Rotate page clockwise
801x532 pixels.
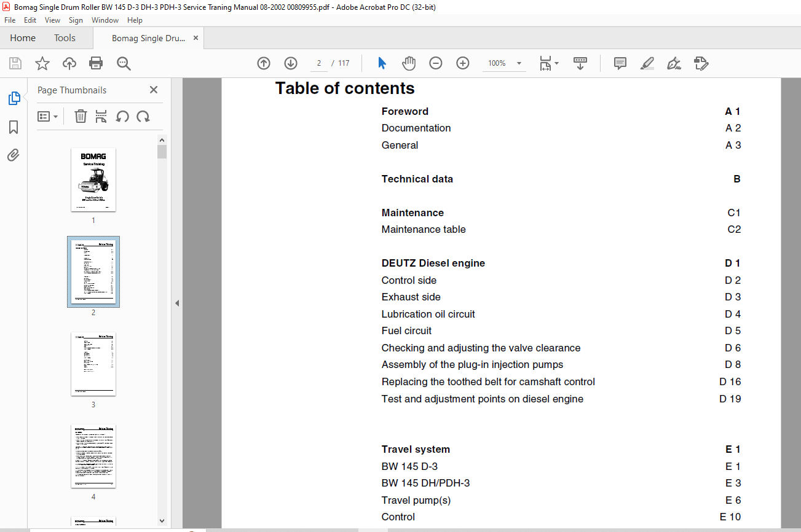[x=143, y=116]
